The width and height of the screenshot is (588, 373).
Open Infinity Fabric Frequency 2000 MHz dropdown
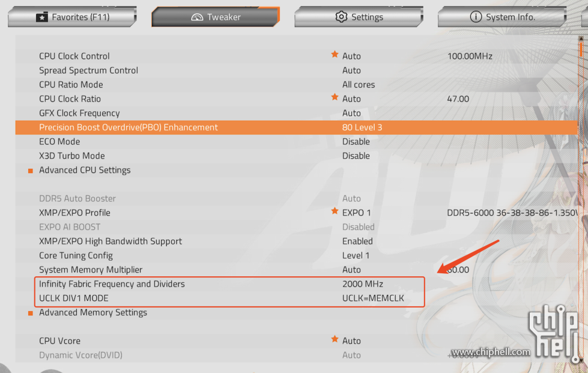[x=363, y=284]
